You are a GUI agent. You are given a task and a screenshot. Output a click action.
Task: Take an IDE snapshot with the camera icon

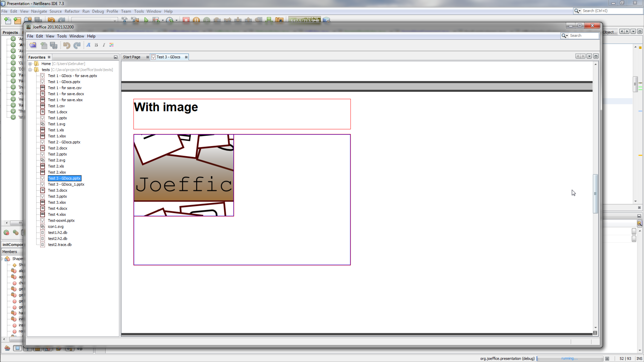click(280, 20)
